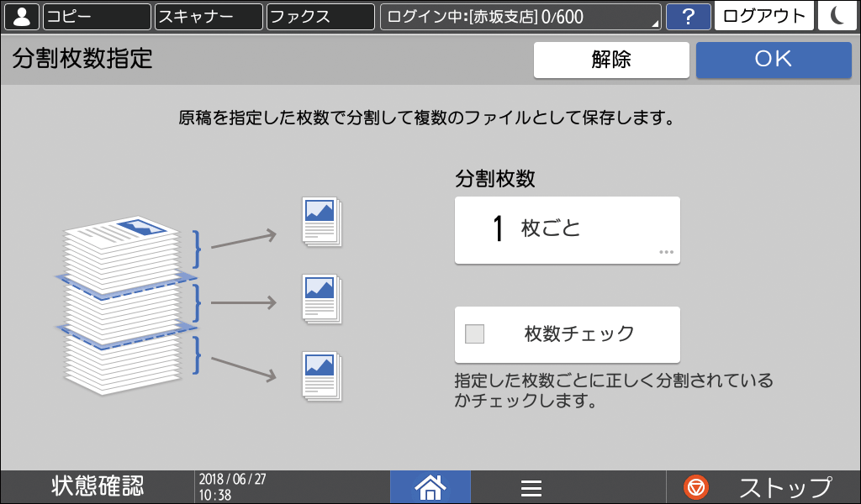Go to home screen via house icon
The image size is (861, 504).
(x=430, y=486)
